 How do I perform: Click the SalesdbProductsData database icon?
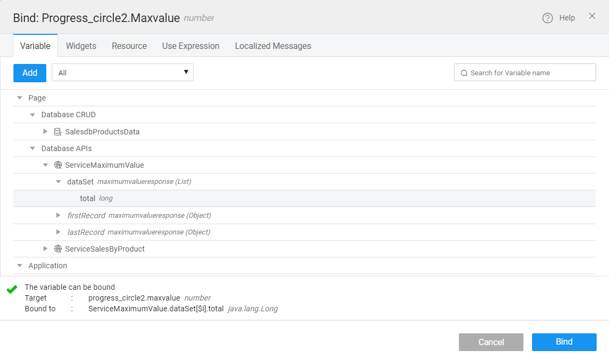pyautogui.click(x=58, y=132)
